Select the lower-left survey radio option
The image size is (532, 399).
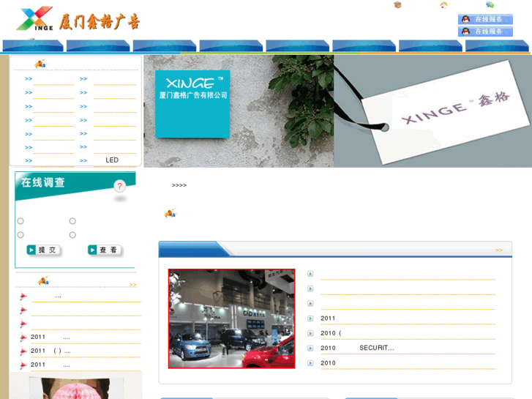20,235
